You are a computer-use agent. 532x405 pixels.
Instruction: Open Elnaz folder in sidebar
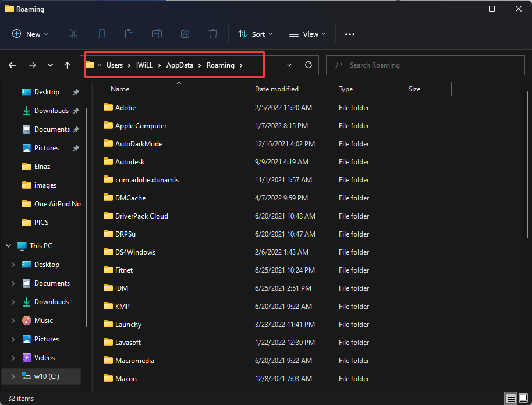[x=36, y=167]
